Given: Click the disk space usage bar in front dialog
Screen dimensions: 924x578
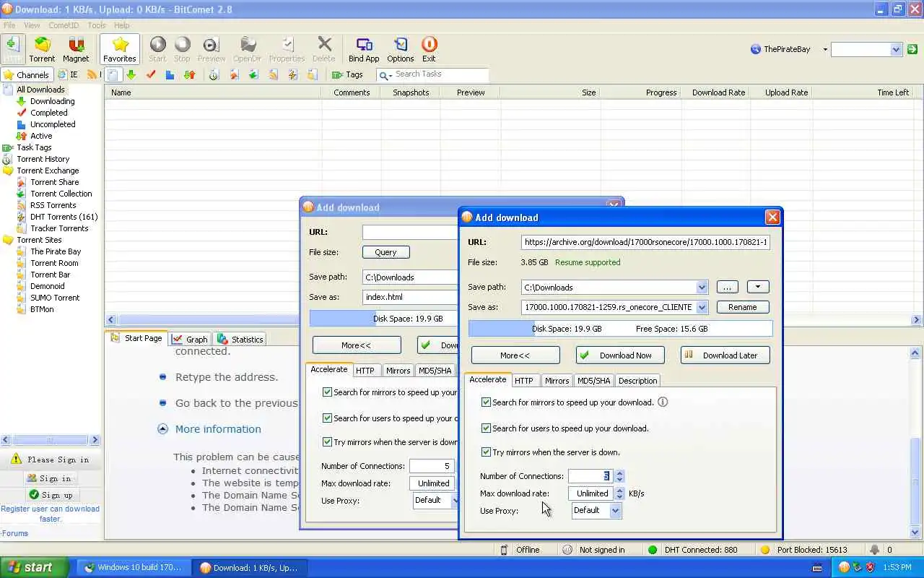Looking at the screenshot, I should (x=620, y=329).
